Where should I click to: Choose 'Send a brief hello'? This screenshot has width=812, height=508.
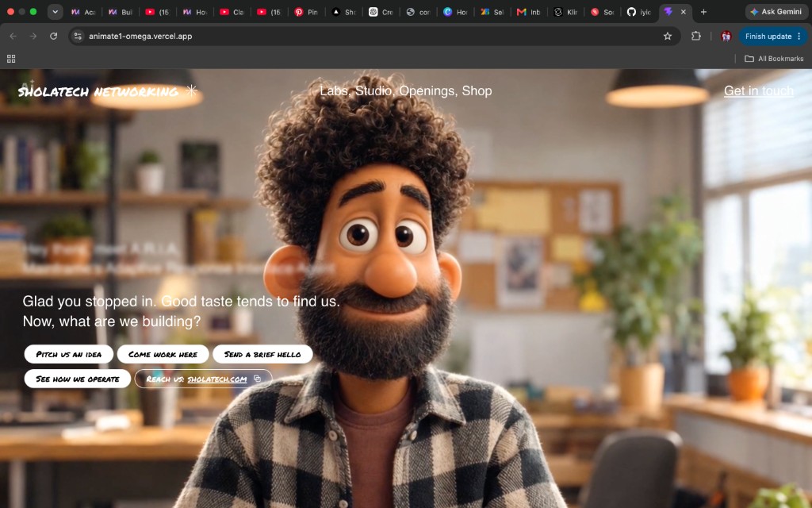point(262,355)
